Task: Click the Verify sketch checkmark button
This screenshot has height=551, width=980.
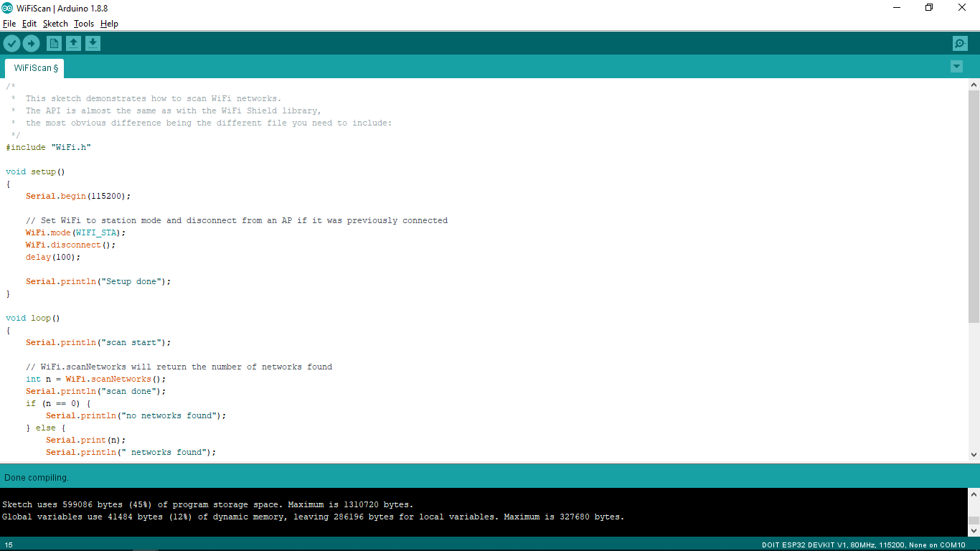Action: (x=11, y=44)
